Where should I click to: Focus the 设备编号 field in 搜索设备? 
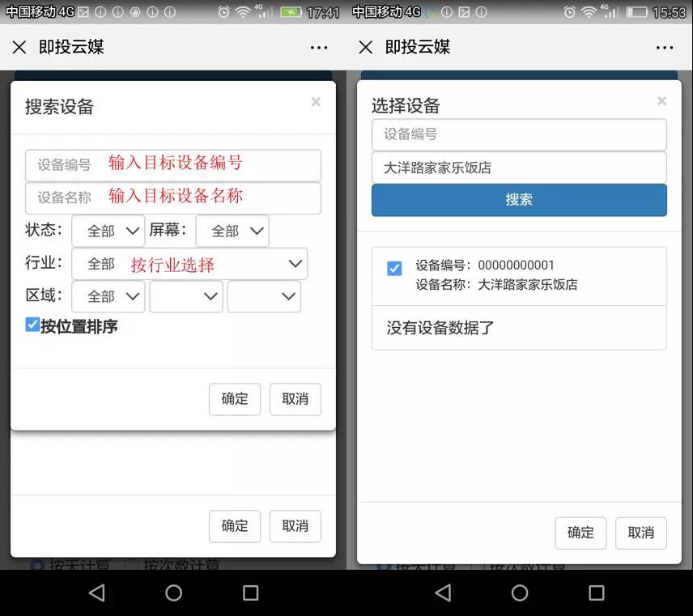click(173, 165)
